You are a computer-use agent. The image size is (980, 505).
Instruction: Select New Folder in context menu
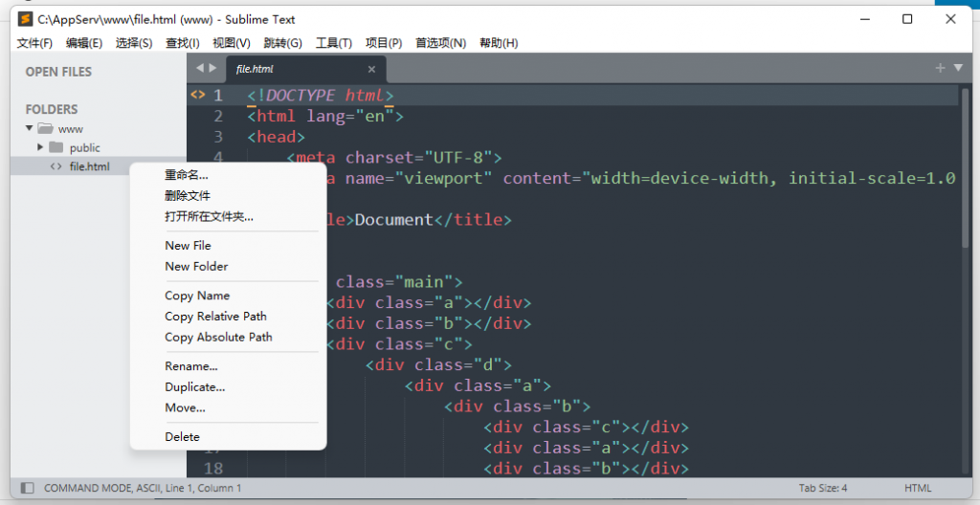pyautogui.click(x=196, y=266)
